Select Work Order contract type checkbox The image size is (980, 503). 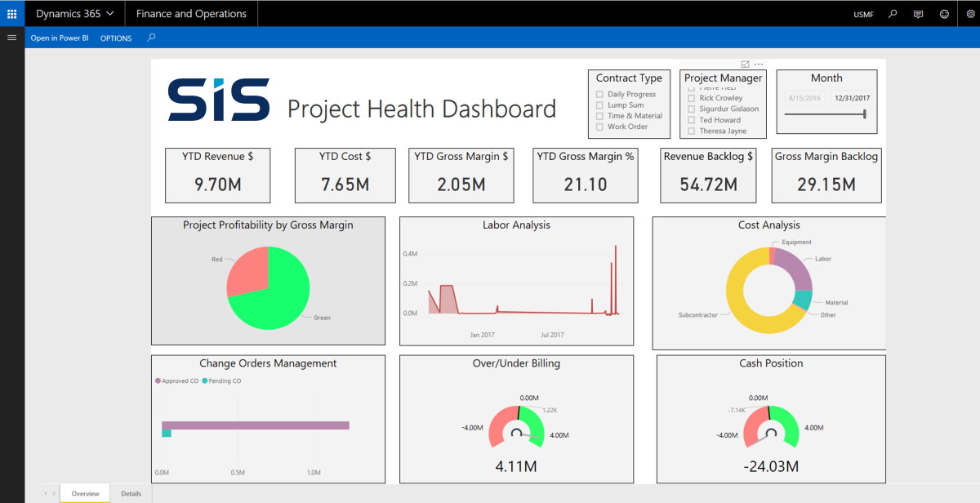pyautogui.click(x=600, y=127)
